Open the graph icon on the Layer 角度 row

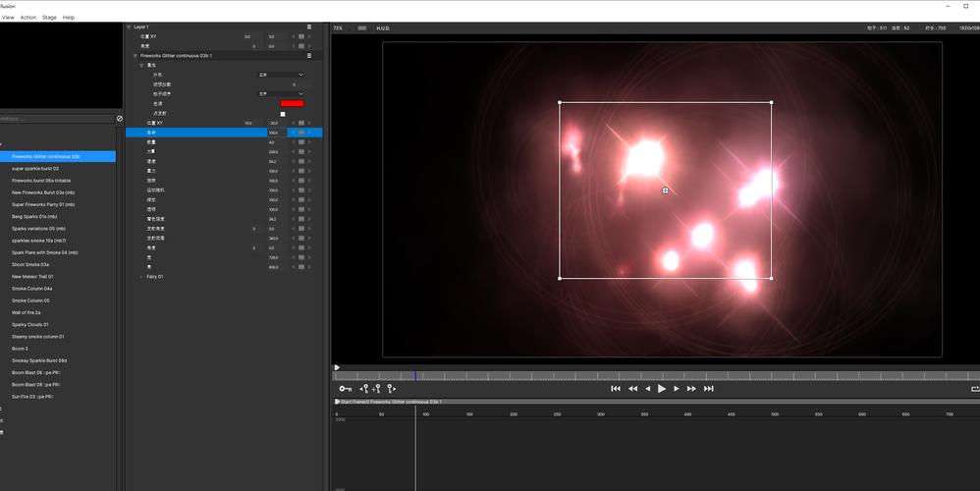(301, 46)
